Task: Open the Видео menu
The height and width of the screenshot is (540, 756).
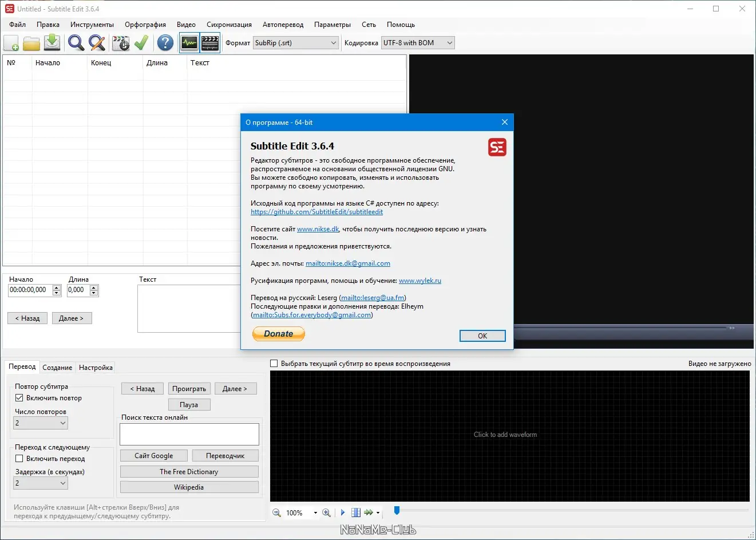Action: tap(186, 25)
